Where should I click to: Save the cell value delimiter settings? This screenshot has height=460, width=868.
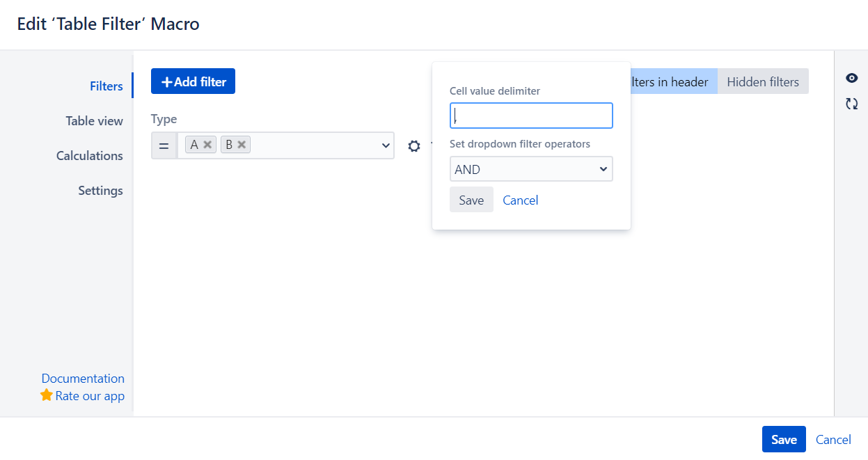pyautogui.click(x=471, y=200)
